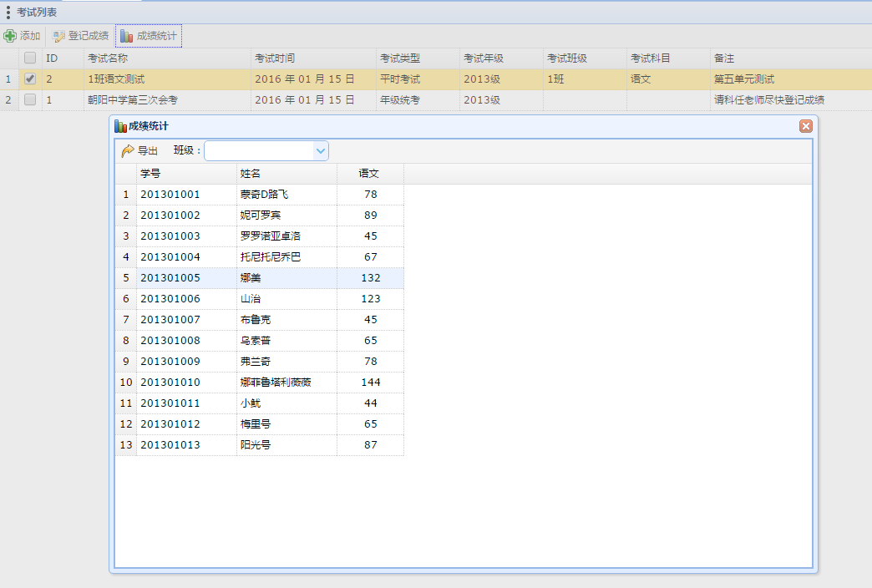This screenshot has width=872, height=588.
Task: Click inside the 班级 combo box field
Action: (259, 150)
